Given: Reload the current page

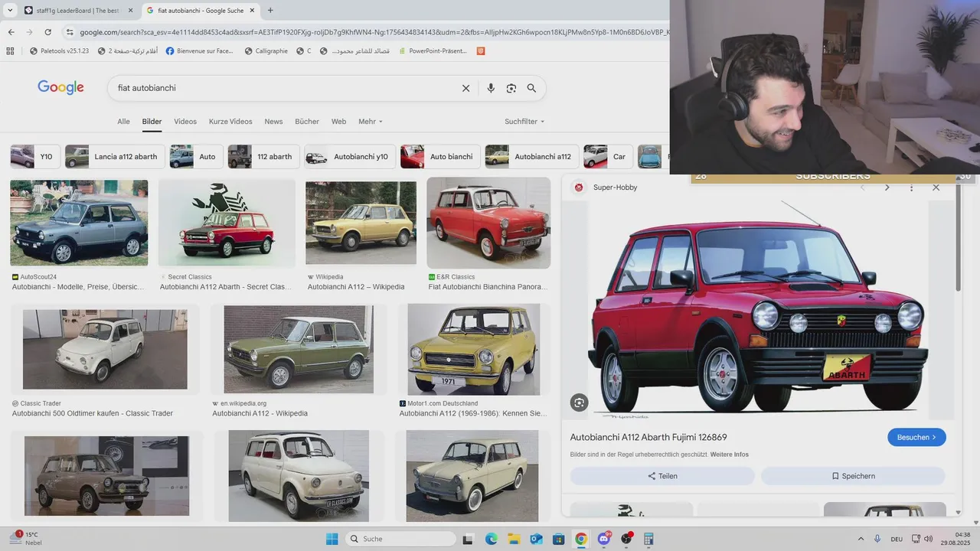Looking at the screenshot, I should coord(47,32).
